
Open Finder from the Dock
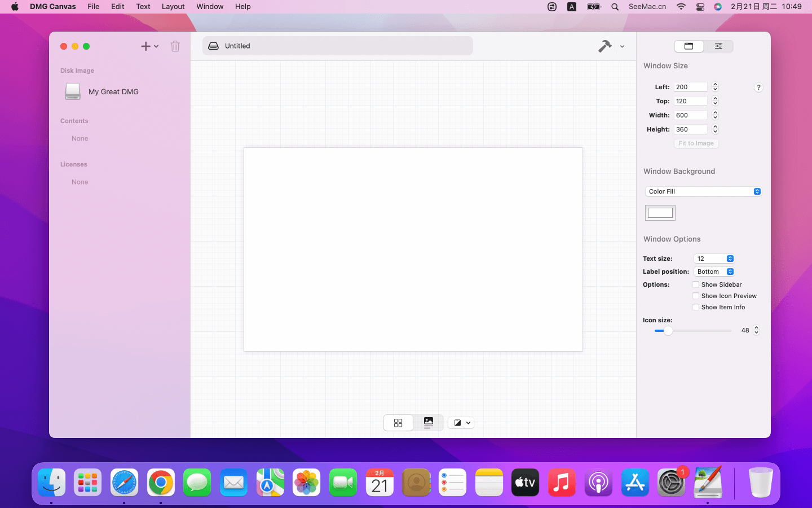[x=52, y=483]
